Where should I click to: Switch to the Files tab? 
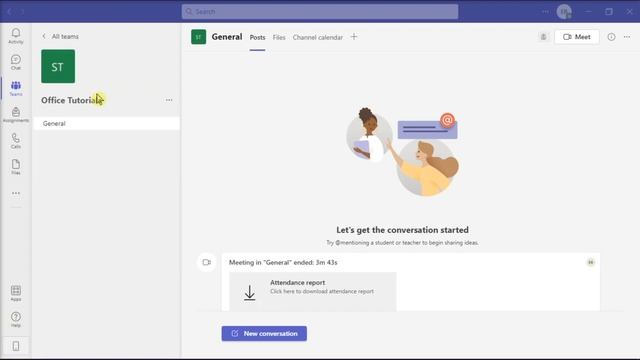coord(279,37)
